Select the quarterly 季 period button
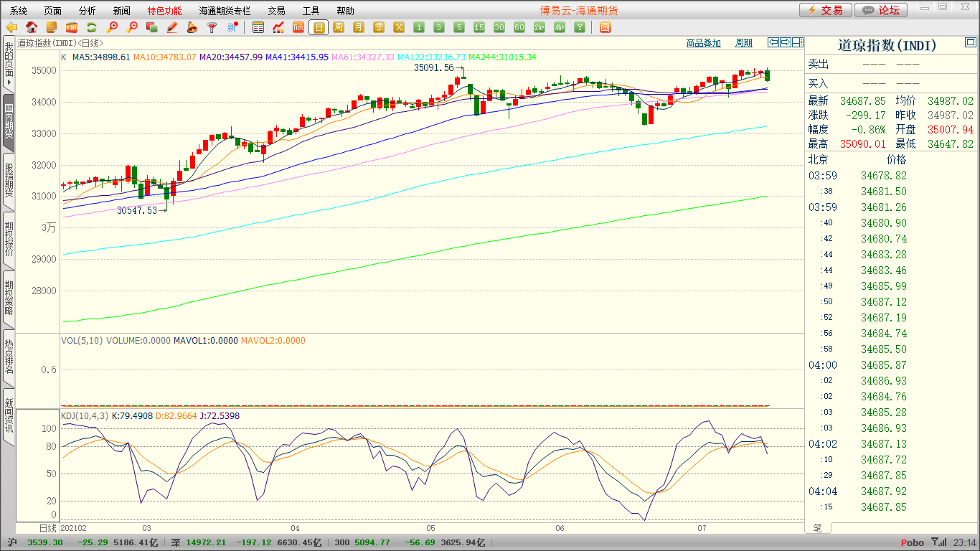The image size is (980, 551). pyautogui.click(x=379, y=27)
